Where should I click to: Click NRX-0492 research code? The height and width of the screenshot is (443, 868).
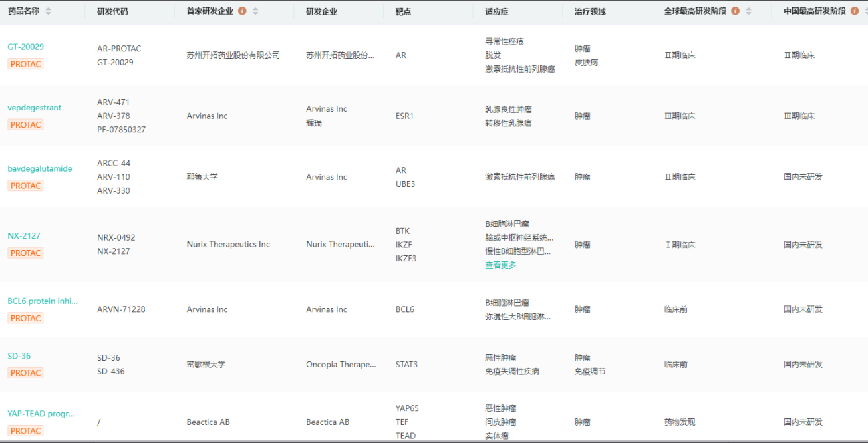116,238
